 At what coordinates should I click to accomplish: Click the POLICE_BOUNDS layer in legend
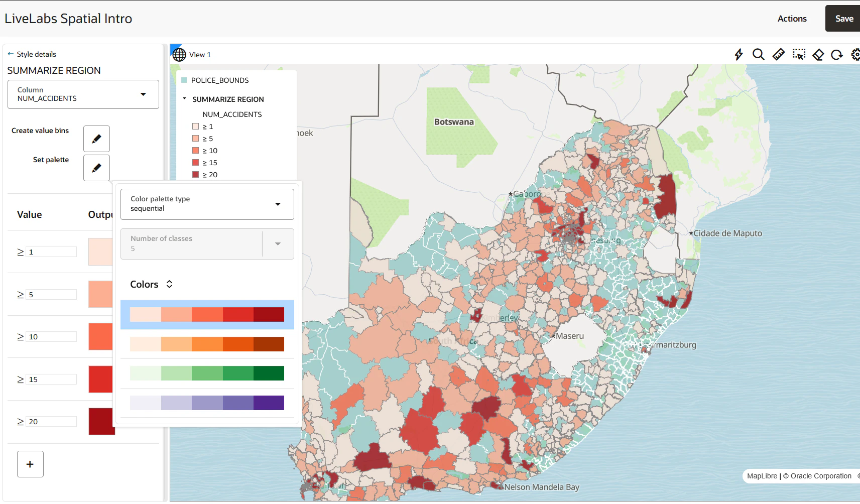[220, 80]
